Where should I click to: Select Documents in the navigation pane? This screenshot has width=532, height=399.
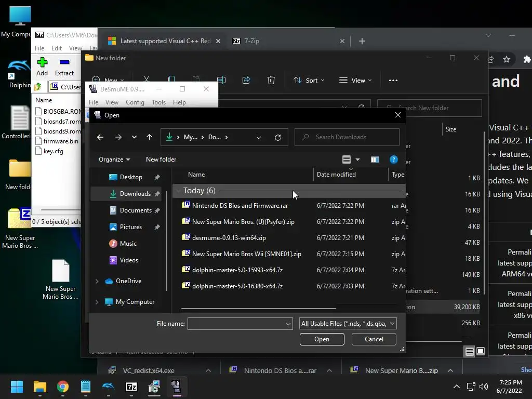pos(136,210)
